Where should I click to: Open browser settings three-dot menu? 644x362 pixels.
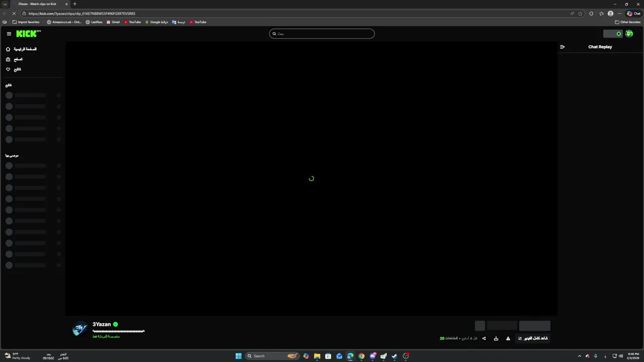[619, 14]
